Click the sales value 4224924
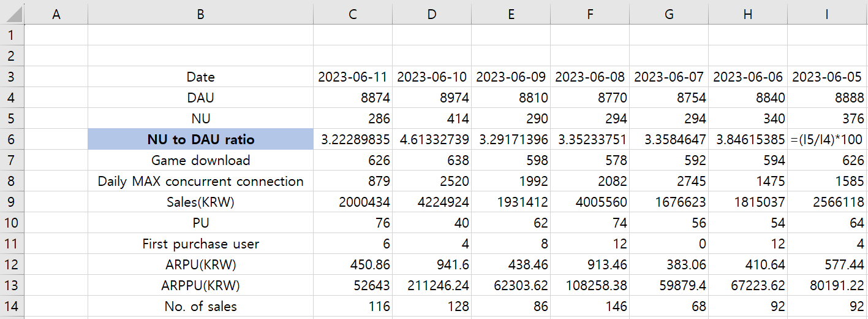 coord(432,202)
